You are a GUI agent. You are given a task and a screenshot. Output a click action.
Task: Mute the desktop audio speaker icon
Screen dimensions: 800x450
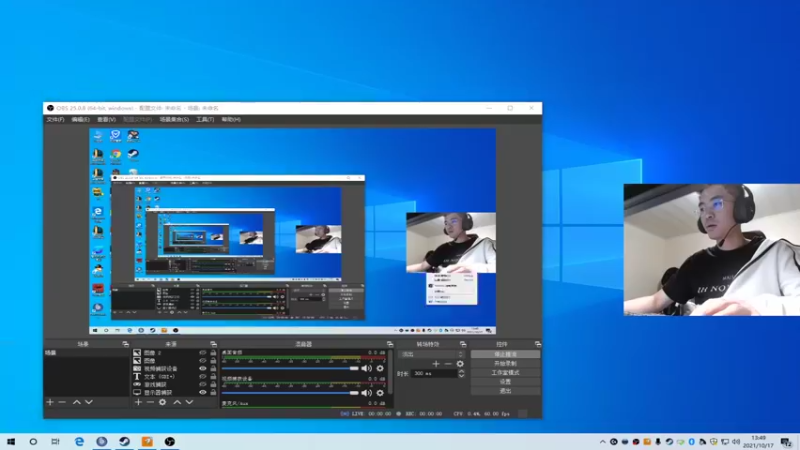point(367,368)
